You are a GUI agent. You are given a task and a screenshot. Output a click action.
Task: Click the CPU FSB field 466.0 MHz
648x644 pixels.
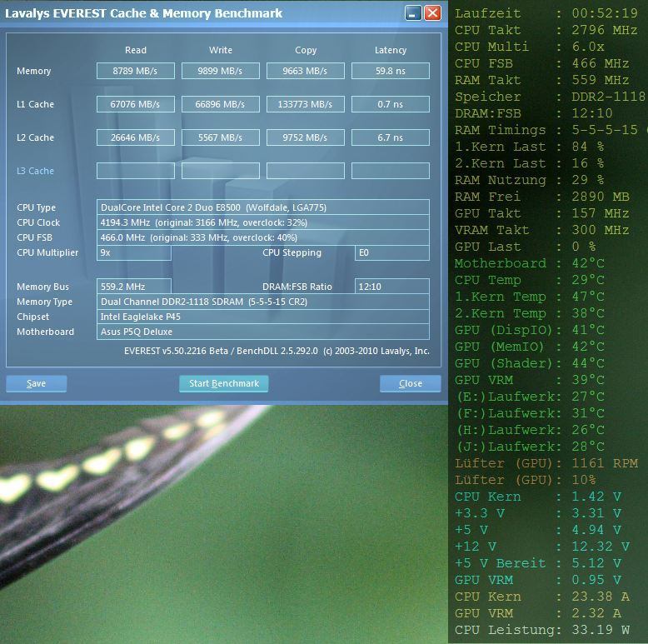pos(263,237)
